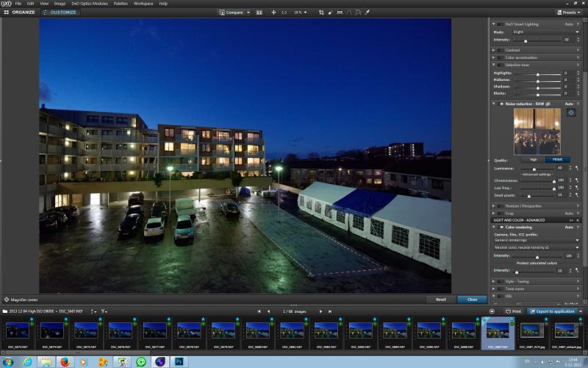Open the Presets dropdown
The width and height of the screenshot is (588, 368).
tap(568, 13)
